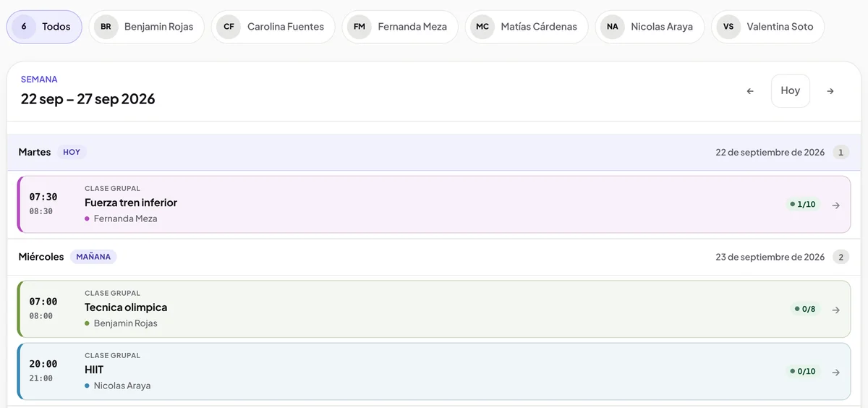Screen dimensions: 868x408
Task: Click date 23 de septiembre de 2026
Action: click(x=770, y=257)
